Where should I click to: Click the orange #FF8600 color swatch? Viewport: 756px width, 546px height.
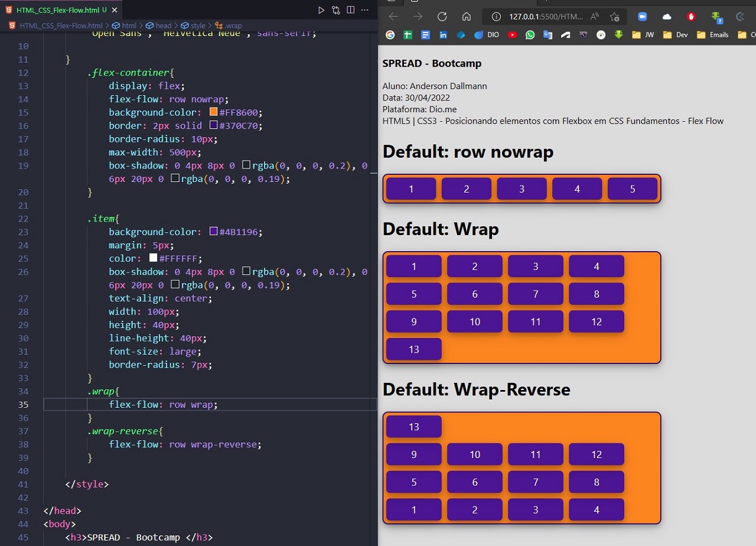pyautogui.click(x=214, y=112)
